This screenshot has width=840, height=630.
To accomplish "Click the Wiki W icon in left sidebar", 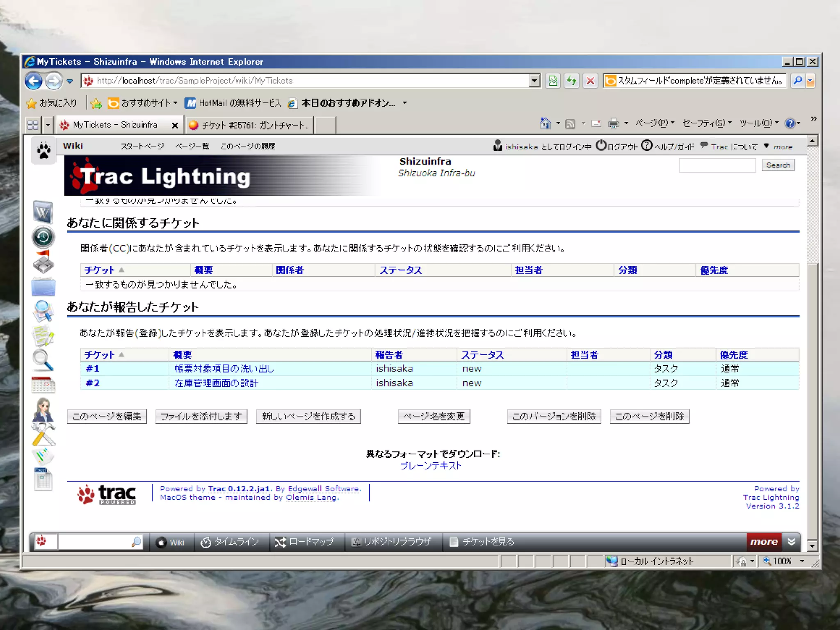I will (x=43, y=212).
